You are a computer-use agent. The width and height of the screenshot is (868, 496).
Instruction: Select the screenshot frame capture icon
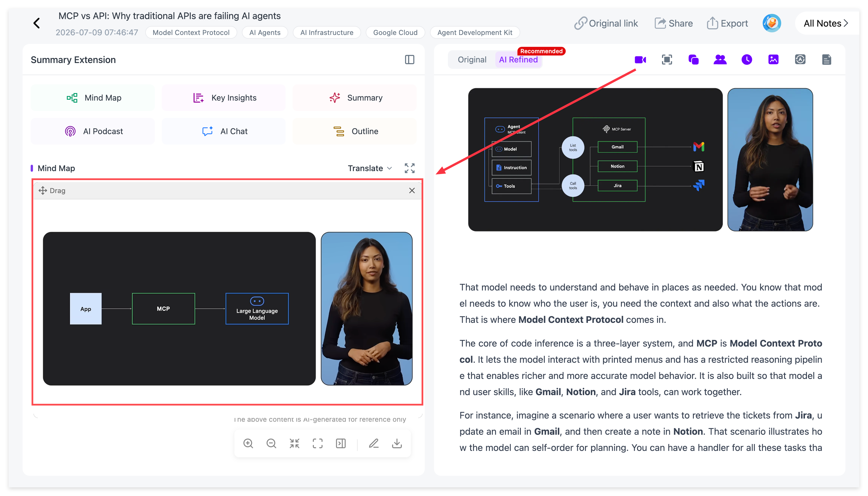[x=667, y=60]
